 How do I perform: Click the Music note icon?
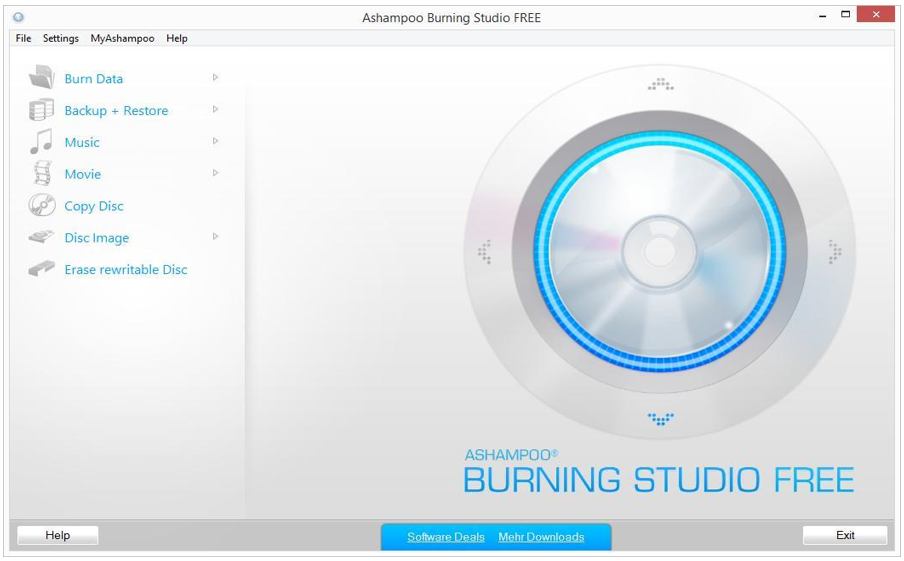coord(41,142)
